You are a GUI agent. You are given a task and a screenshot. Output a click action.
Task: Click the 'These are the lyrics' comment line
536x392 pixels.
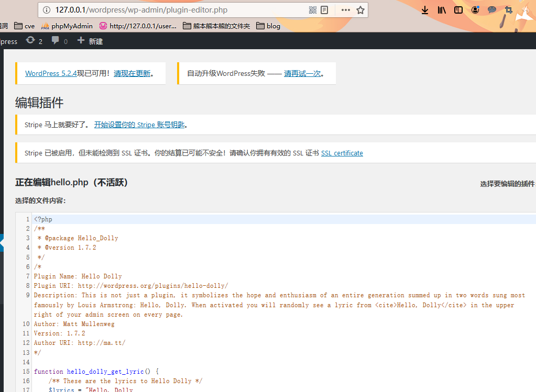click(125, 381)
